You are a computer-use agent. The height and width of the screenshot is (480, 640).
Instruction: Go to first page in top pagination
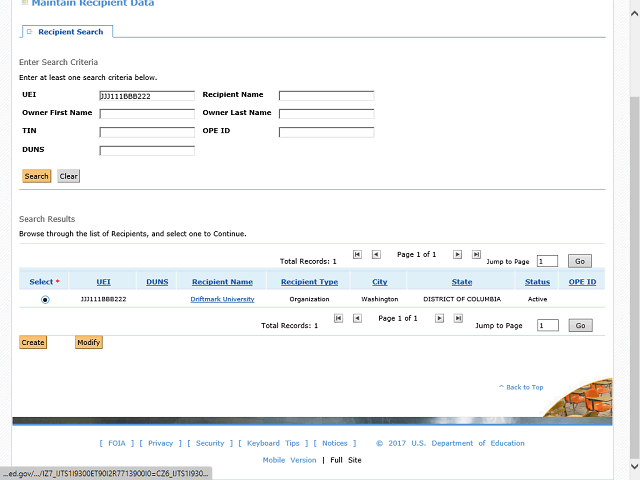(x=357, y=254)
